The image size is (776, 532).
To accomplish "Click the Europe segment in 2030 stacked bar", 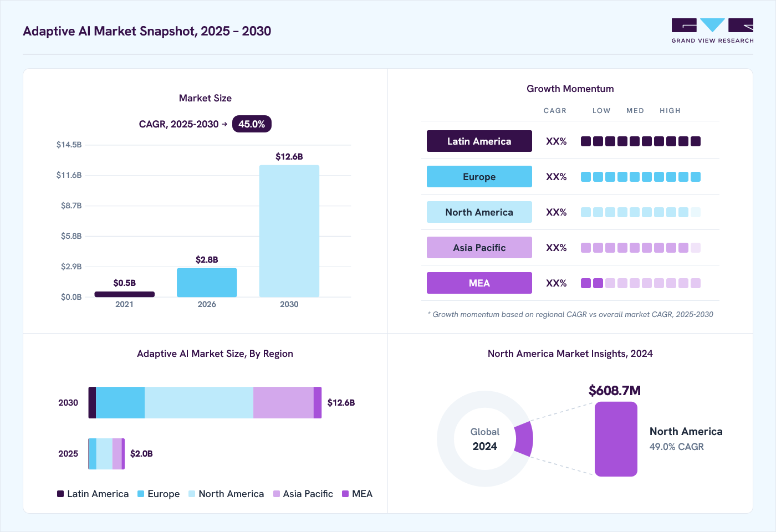I will (120, 402).
